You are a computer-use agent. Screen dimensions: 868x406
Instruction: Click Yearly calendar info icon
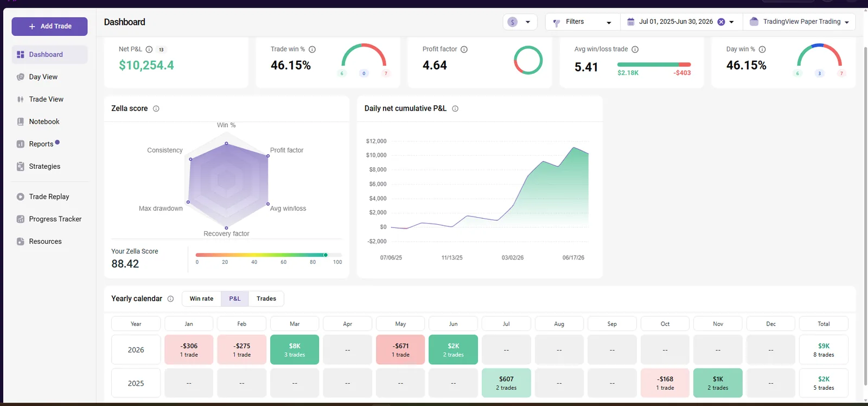click(x=170, y=299)
